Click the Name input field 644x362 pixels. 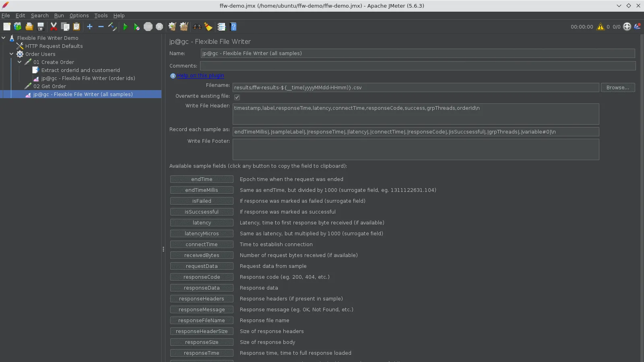pyautogui.click(x=418, y=53)
